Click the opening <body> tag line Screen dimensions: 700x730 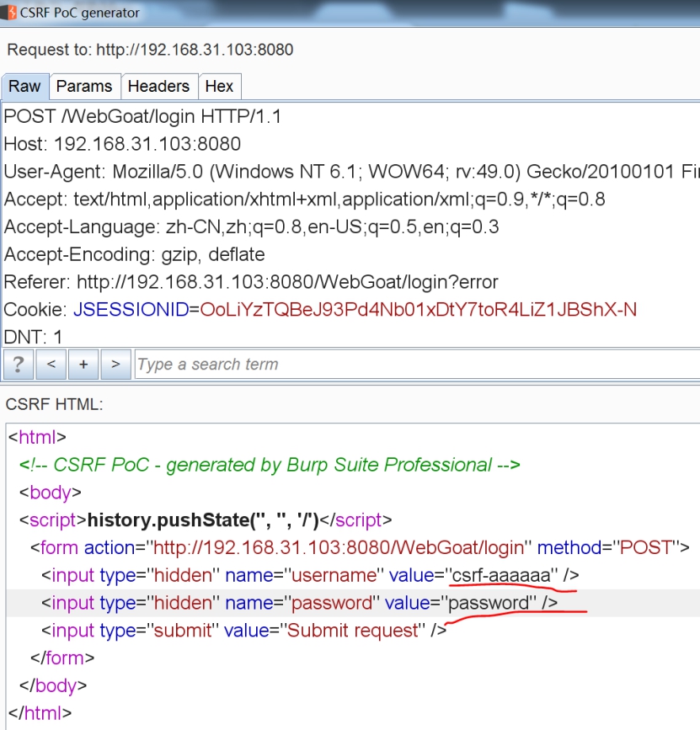(x=51, y=493)
